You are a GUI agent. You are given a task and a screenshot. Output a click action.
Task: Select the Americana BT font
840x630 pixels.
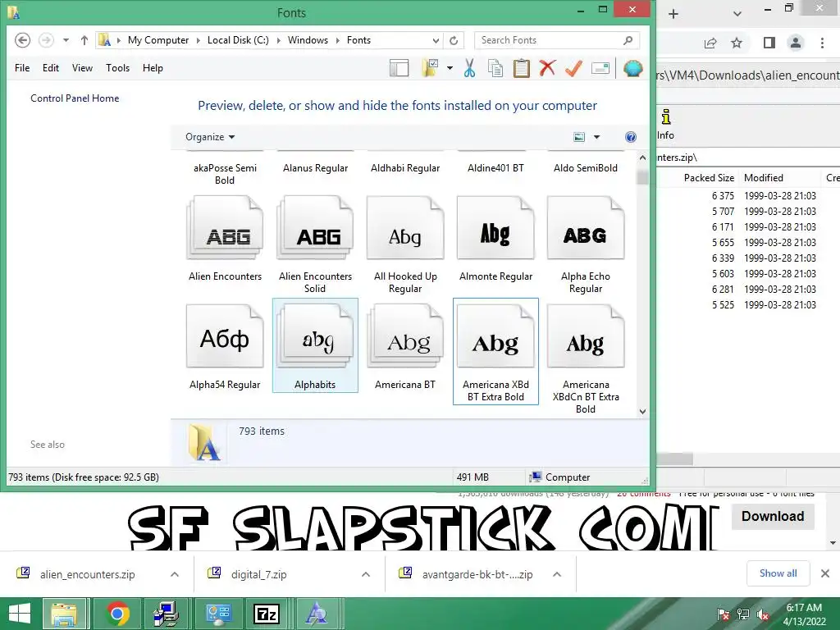(405, 347)
